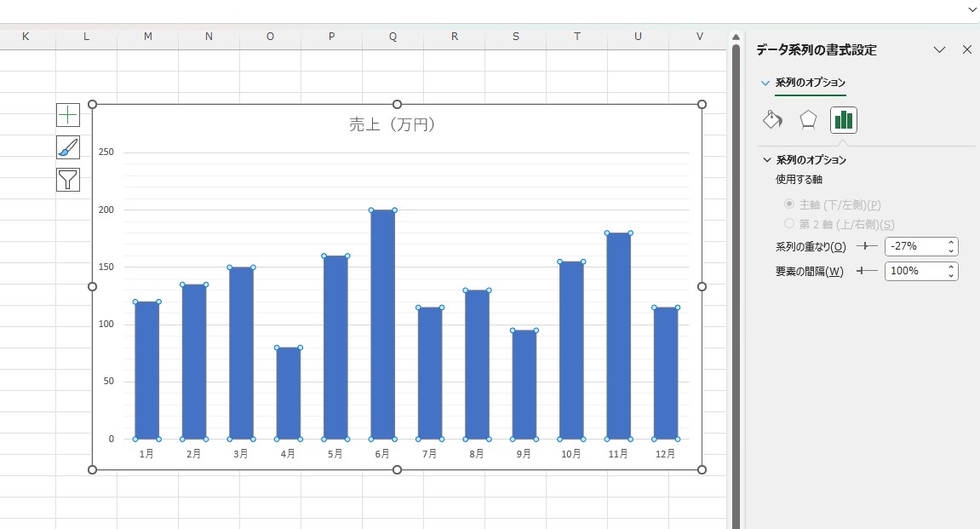Select the Series Options bar chart icon
This screenshot has height=529, width=980.
tap(843, 120)
